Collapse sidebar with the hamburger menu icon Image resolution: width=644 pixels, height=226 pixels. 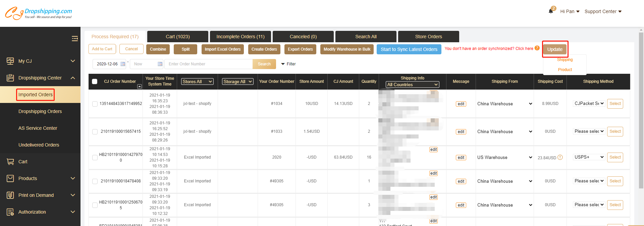[75, 39]
